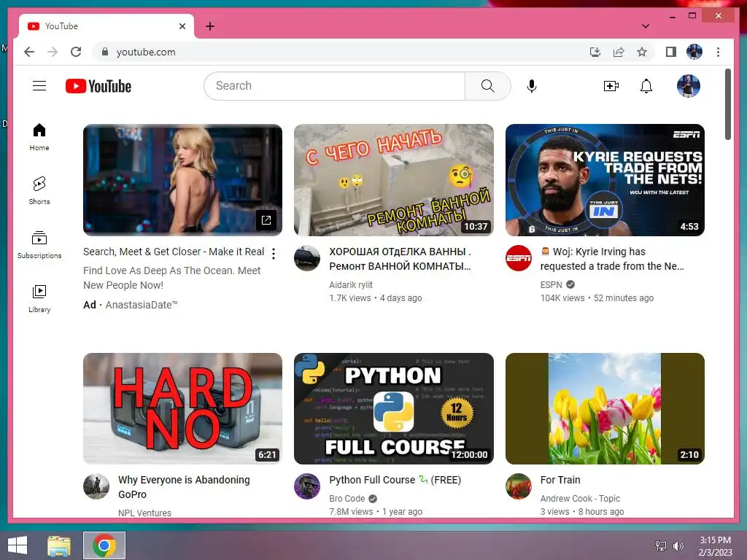This screenshot has height=560, width=747.
Task: Open 'Search, Meet & Get Closer' ad title
Action: (x=174, y=252)
